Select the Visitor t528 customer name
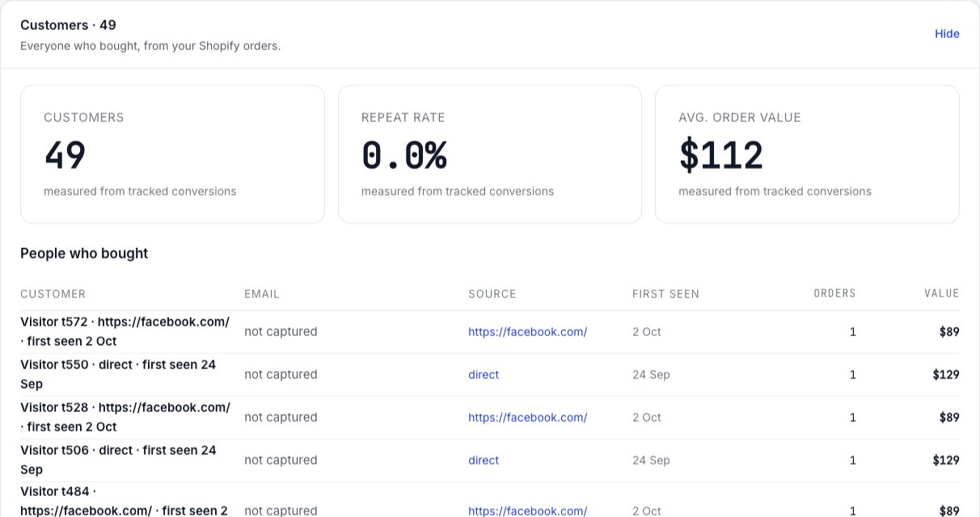The width and height of the screenshot is (980, 517). 125,418
